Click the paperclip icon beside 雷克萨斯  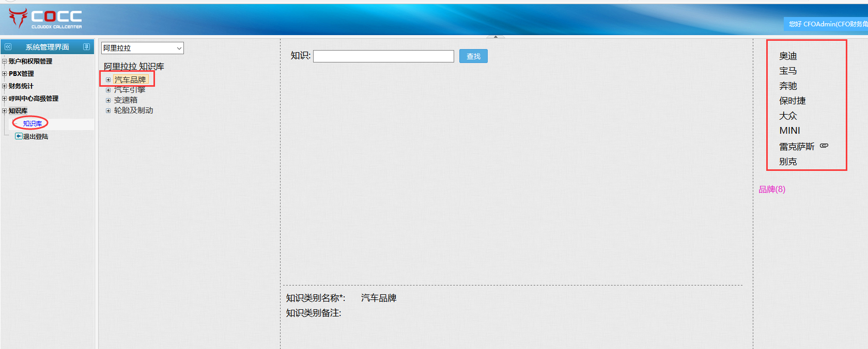click(x=824, y=146)
